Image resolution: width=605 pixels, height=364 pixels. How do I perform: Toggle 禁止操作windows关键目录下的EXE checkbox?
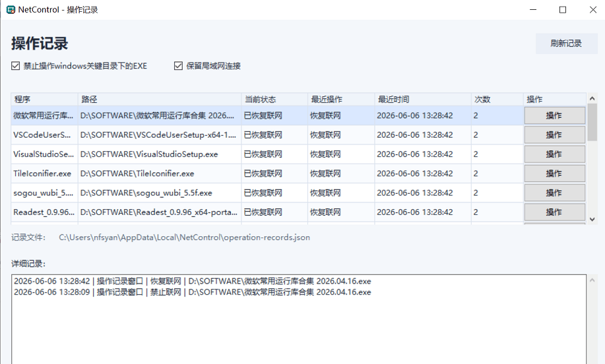(15, 66)
